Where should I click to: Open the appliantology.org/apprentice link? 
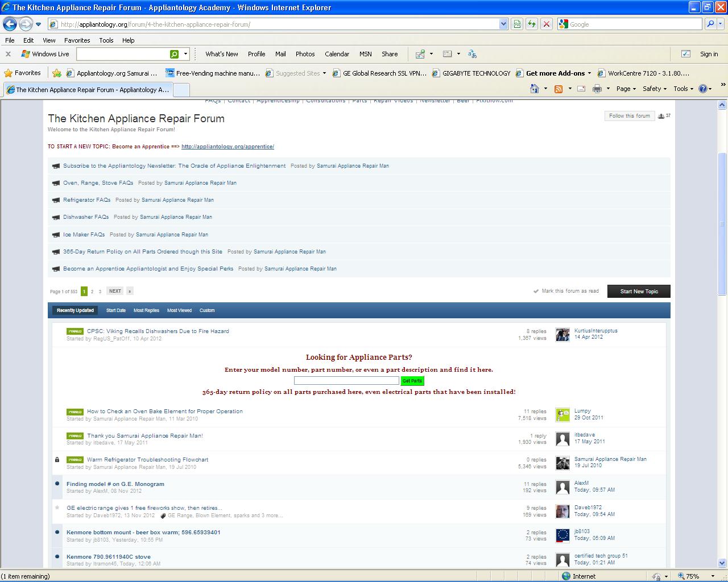[227, 147]
